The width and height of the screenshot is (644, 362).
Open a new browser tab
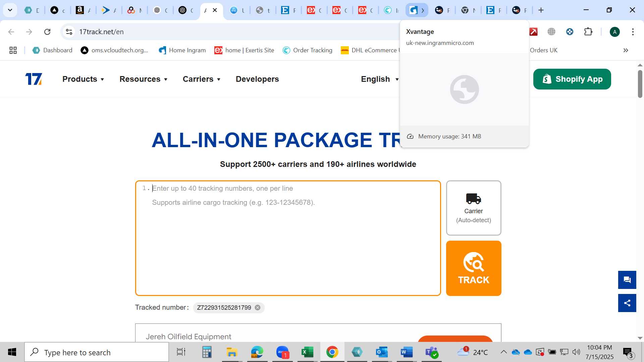click(541, 10)
